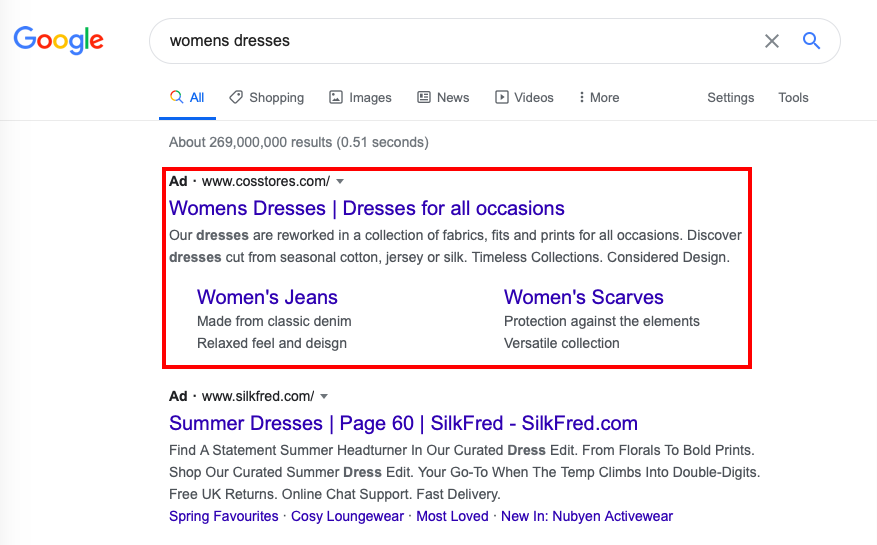The width and height of the screenshot is (877, 545).
Task: Click the Shopping tag icon
Action: point(236,97)
